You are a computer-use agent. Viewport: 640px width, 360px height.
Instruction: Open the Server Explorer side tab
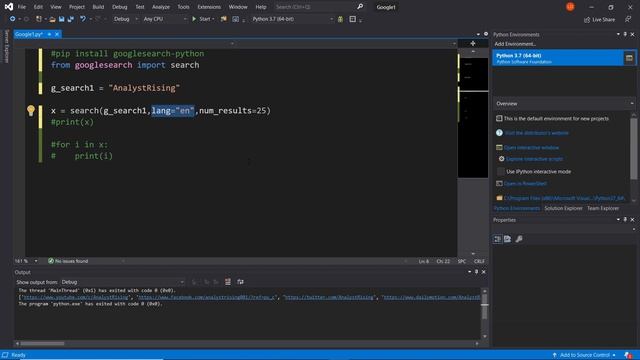[6, 46]
